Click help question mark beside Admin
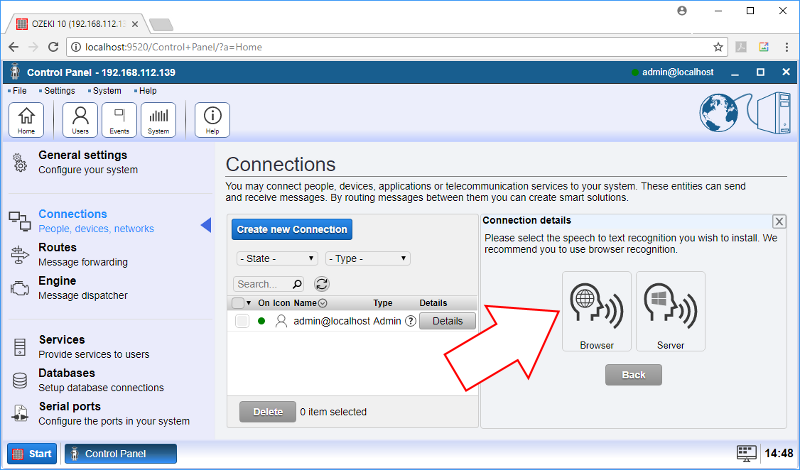The height and width of the screenshot is (470, 800). (410, 321)
